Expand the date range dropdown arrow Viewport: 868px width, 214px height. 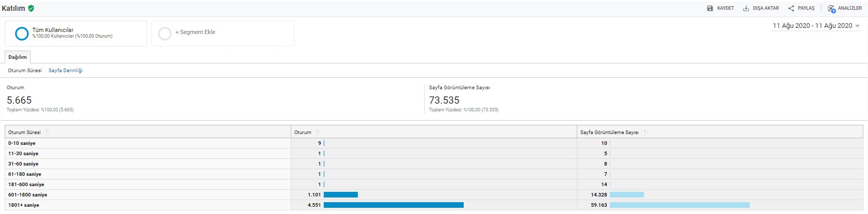[x=858, y=26]
